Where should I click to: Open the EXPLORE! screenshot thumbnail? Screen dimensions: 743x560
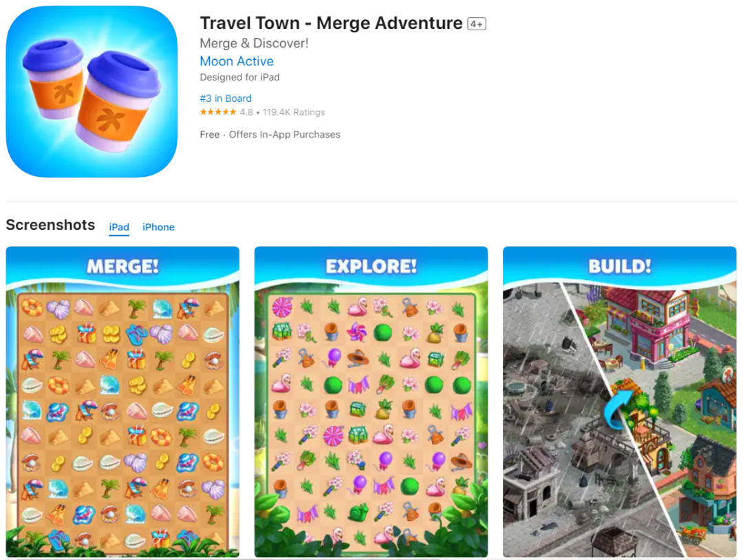pyautogui.click(x=371, y=402)
